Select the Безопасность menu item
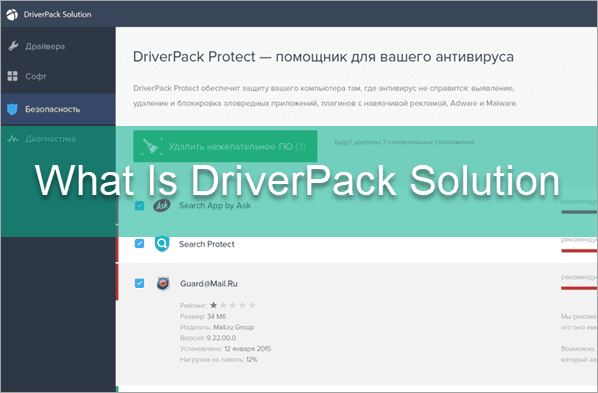598x393 pixels. [x=58, y=110]
